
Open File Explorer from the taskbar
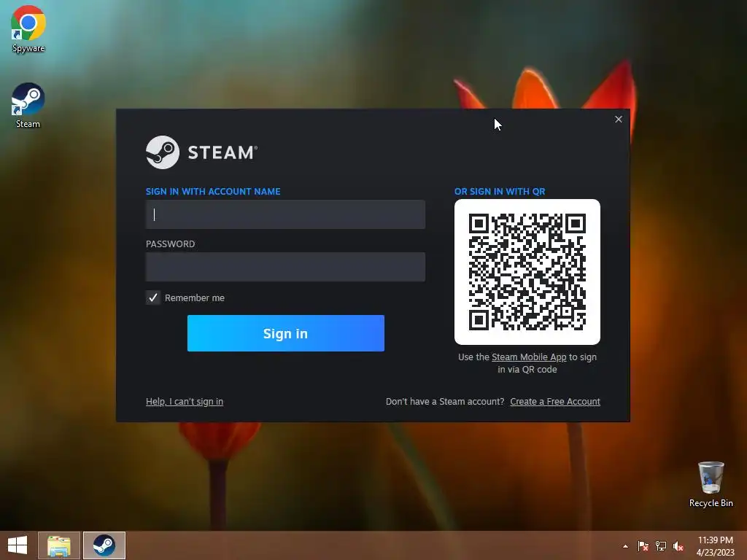click(x=59, y=545)
